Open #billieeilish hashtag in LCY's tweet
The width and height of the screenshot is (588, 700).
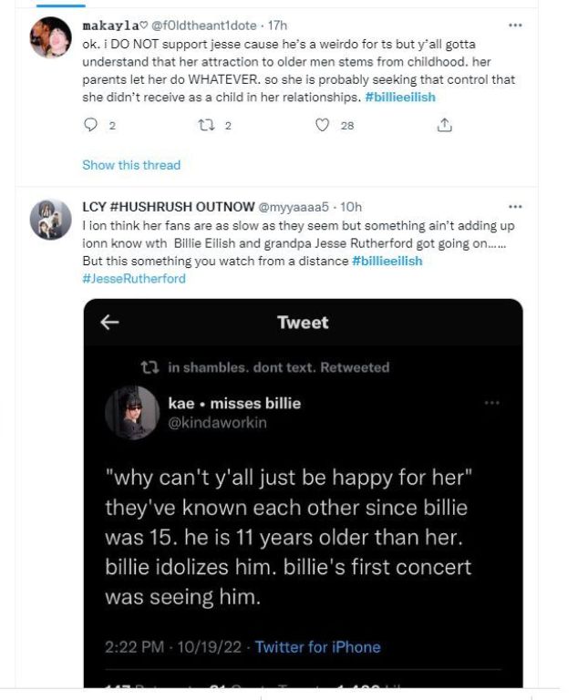pos(387,262)
